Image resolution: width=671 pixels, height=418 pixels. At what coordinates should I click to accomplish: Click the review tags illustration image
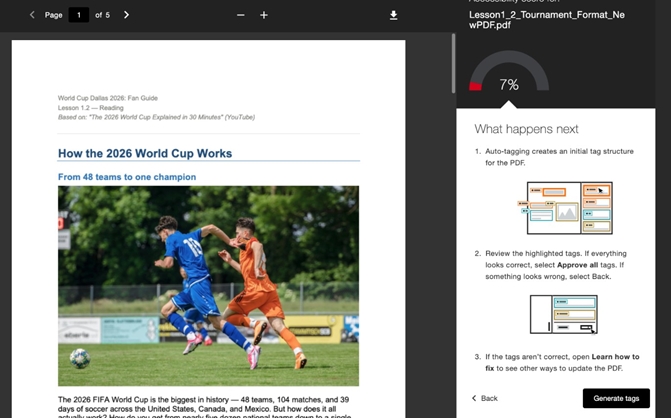[x=564, y=314]
